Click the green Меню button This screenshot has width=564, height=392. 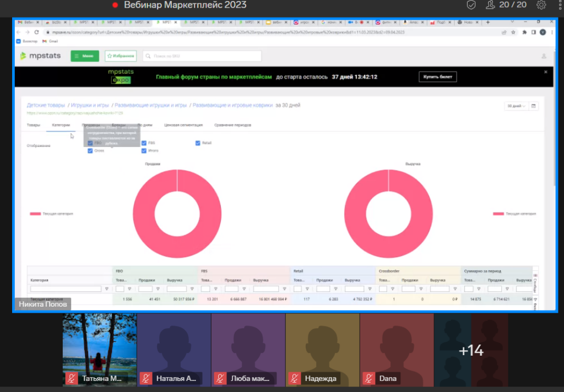click(85, 56)
